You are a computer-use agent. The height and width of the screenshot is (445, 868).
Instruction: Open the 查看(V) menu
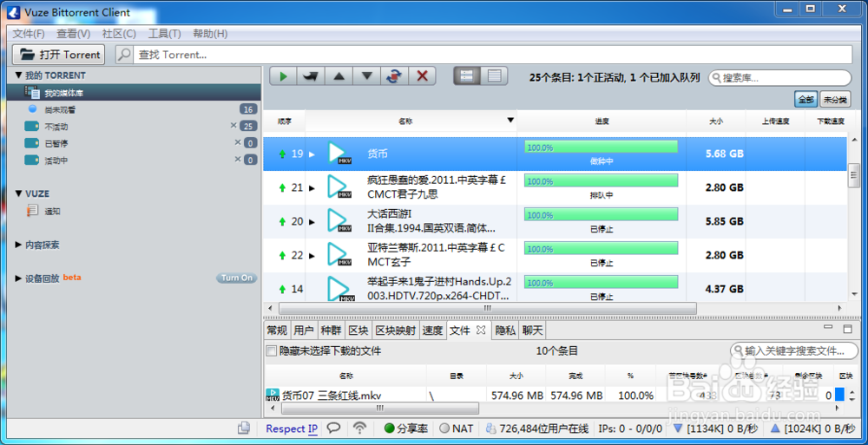[74, 33]
